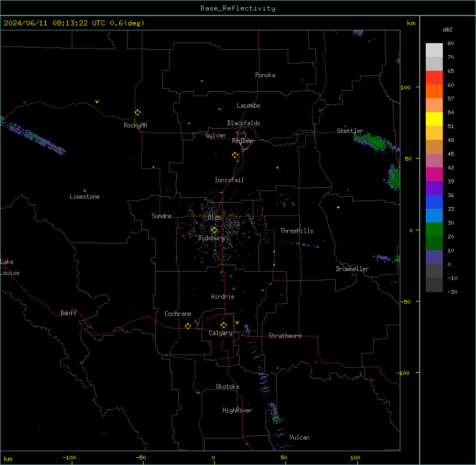476x465 pixels.
Task: Click the yellow 54 dBZ color swatch
Action: click(x=434, y=119)
